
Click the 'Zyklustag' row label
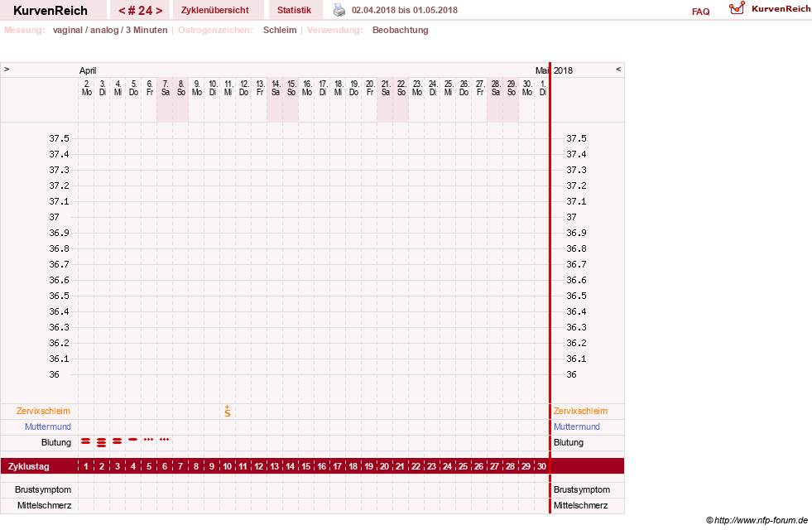pyautogui.click(x=29, y=466)
